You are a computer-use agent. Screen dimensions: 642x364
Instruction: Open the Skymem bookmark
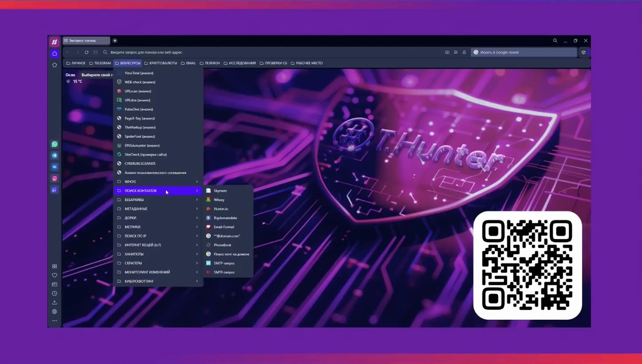point(228,191)
